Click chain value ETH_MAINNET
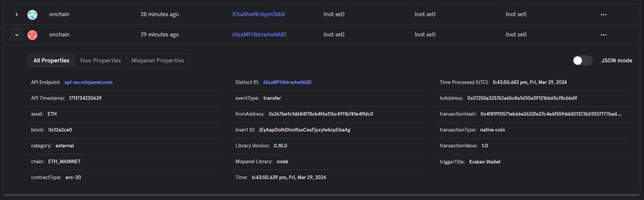The image size is (644, 200). 64,161
